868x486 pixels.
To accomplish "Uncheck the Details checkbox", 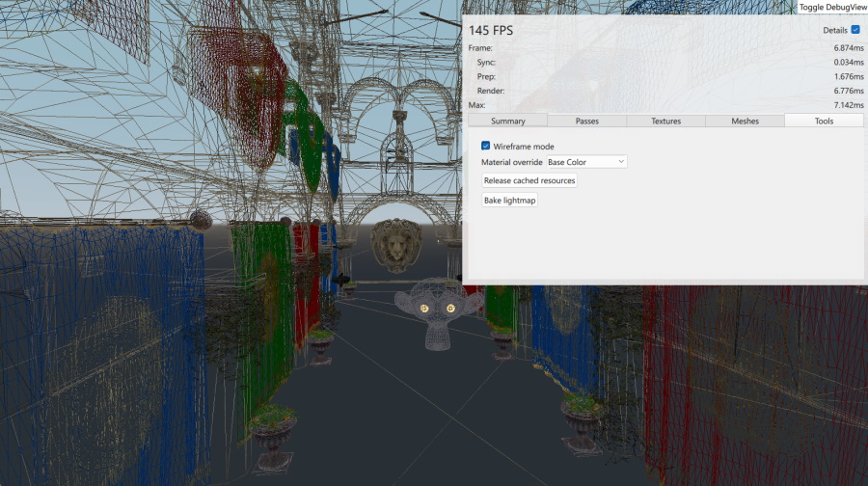I will pyautogui.click(x=854, y=30).
